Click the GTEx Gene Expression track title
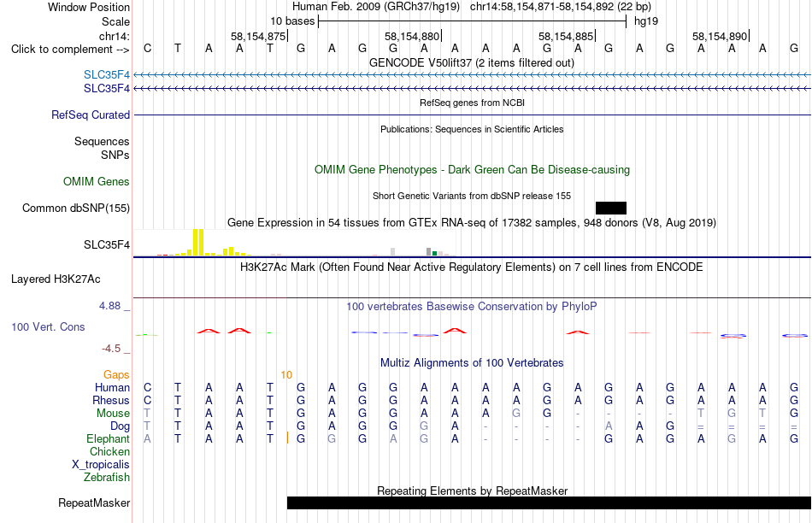812x523 pixels. coord(472,223)
